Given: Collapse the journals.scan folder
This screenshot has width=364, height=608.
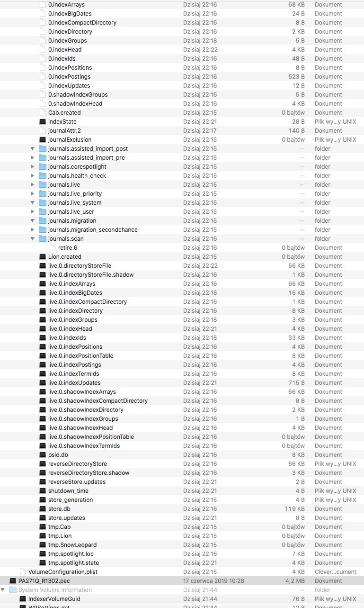Looking at the screenshot, I should point(33,239).
